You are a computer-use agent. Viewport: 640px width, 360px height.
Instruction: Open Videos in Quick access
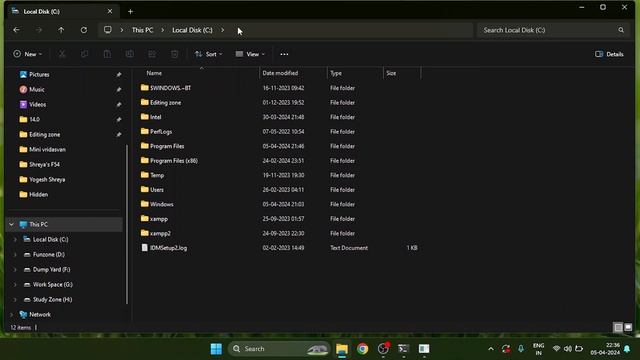38,104
